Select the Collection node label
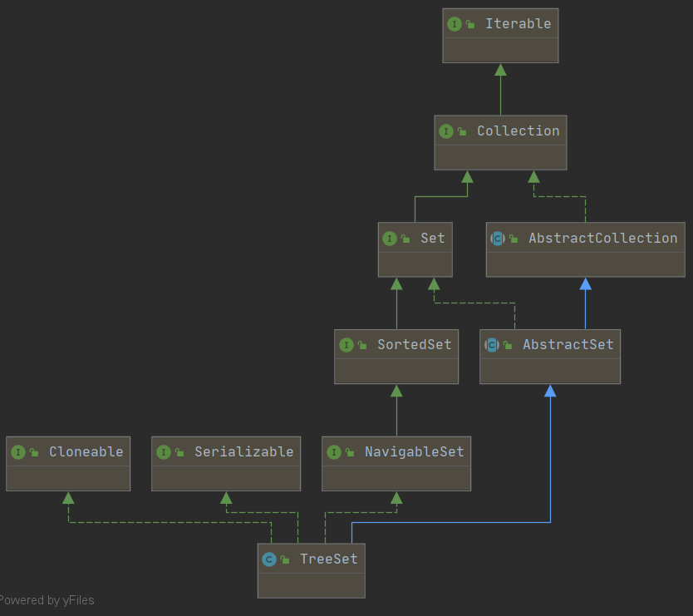693x616 pixels. (x=518, y=131)
